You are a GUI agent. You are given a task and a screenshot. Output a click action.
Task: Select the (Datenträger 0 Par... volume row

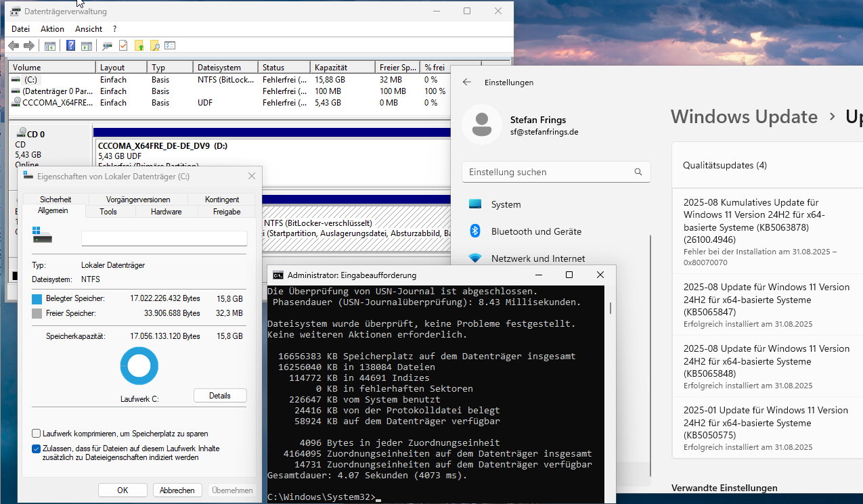[x=229, y=91]
